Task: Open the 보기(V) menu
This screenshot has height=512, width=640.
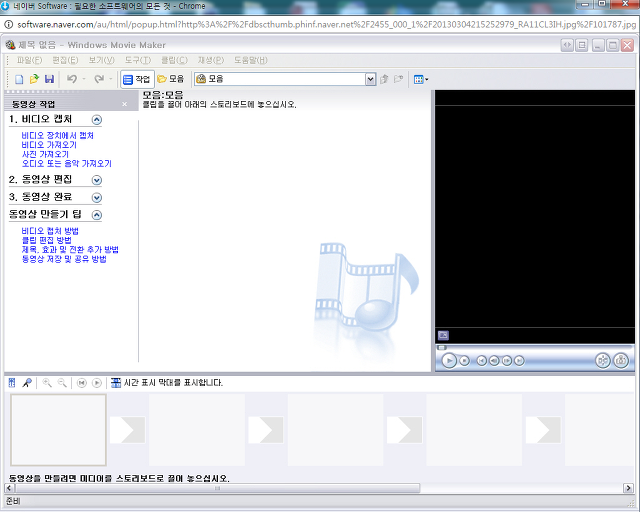Action: pos(101,60)
